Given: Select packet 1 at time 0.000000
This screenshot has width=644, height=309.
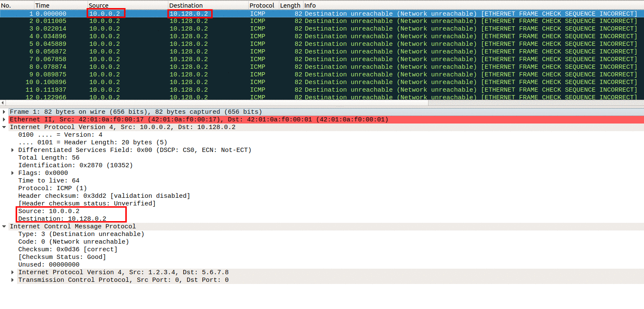Looking at the screenshot, I should [322, 14].
